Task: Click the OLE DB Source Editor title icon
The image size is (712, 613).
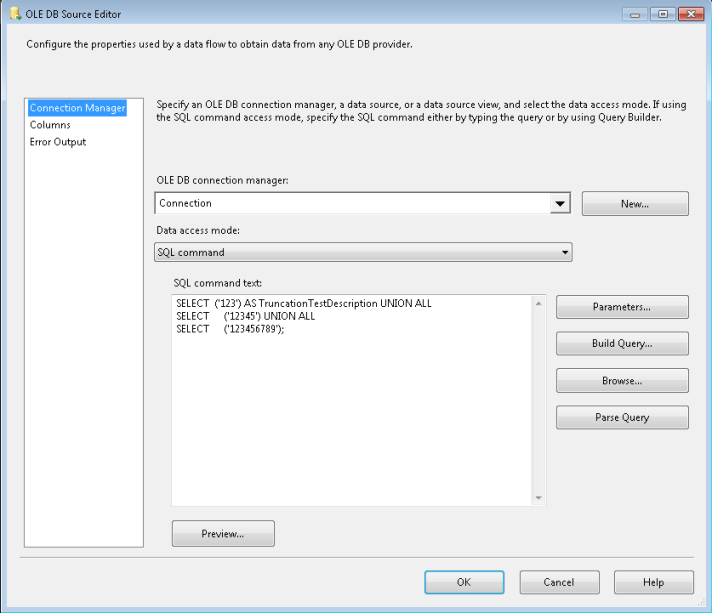Action: tap(15, 14)
